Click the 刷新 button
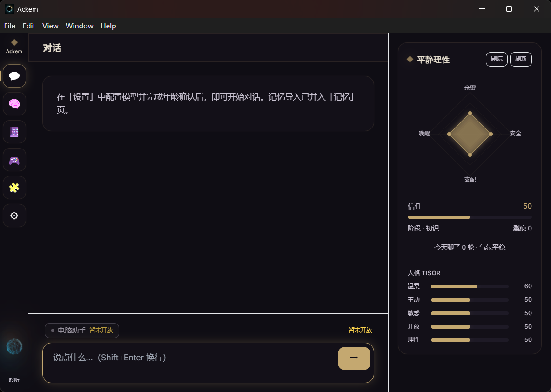 [x=521, y=59]
